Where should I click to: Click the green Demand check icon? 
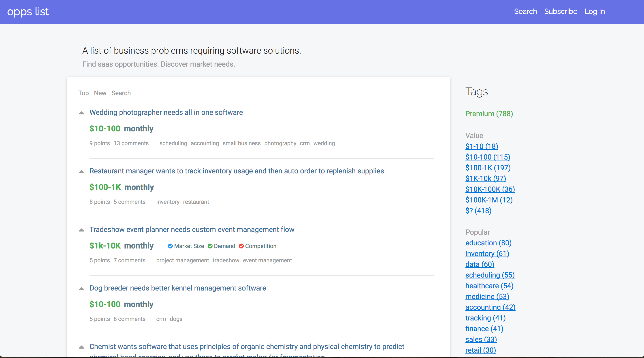pos(210,246)
